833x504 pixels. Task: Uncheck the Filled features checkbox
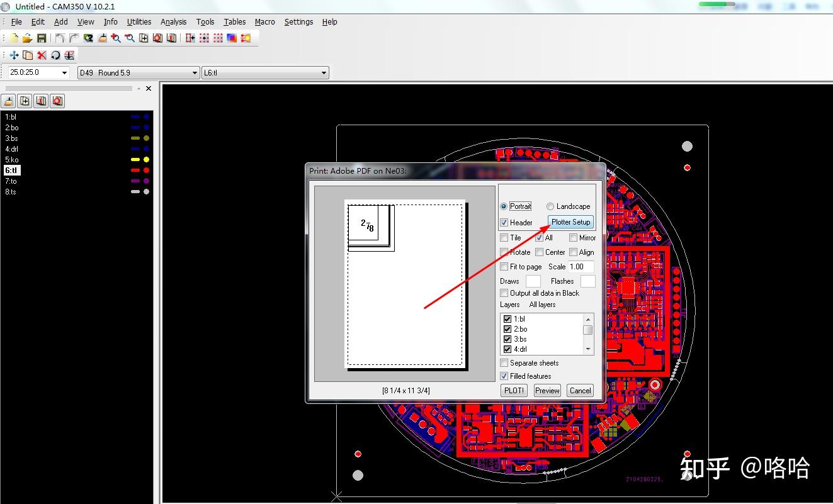[x=504, y=376]
